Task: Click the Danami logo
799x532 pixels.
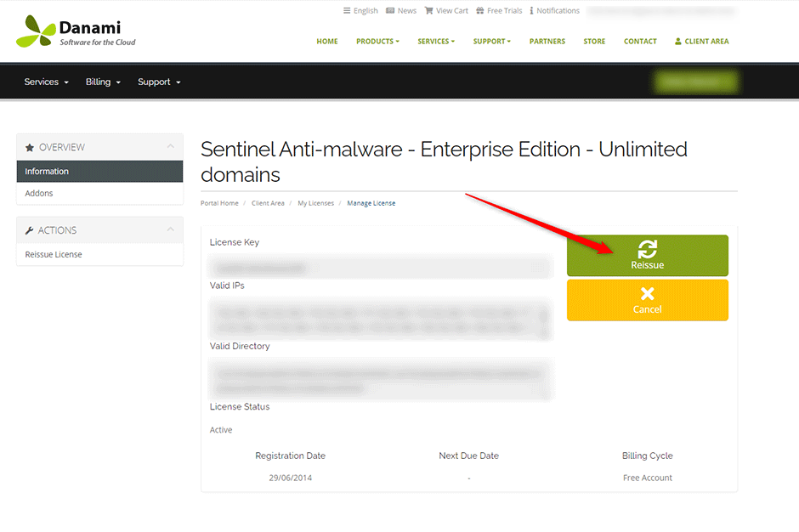Action: point(76,31)
